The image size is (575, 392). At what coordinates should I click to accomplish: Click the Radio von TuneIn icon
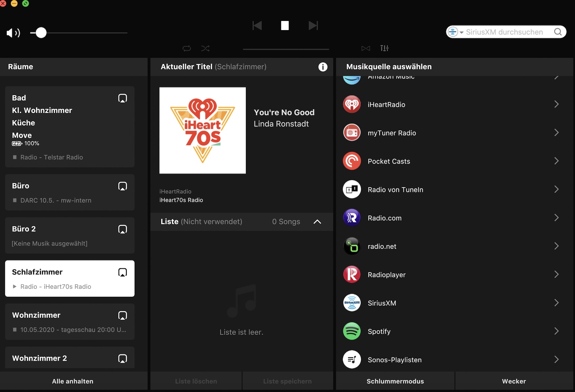(x=352, y=190)
